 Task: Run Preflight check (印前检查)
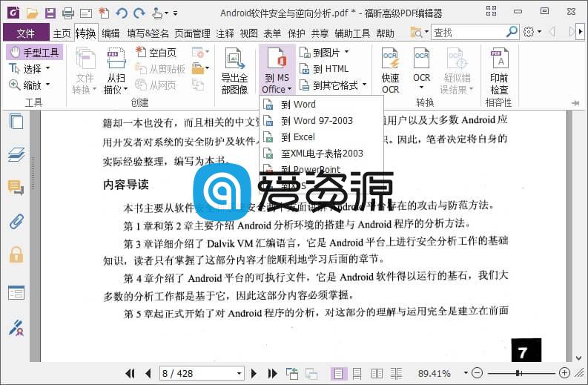(x=499, y=70)
